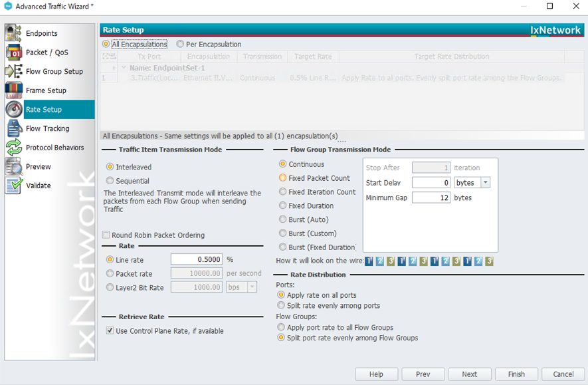The image size is (588, 385).
Task: Open the Layer2 Bit Rate bps dropdown
Action: (x=252, y=287)
